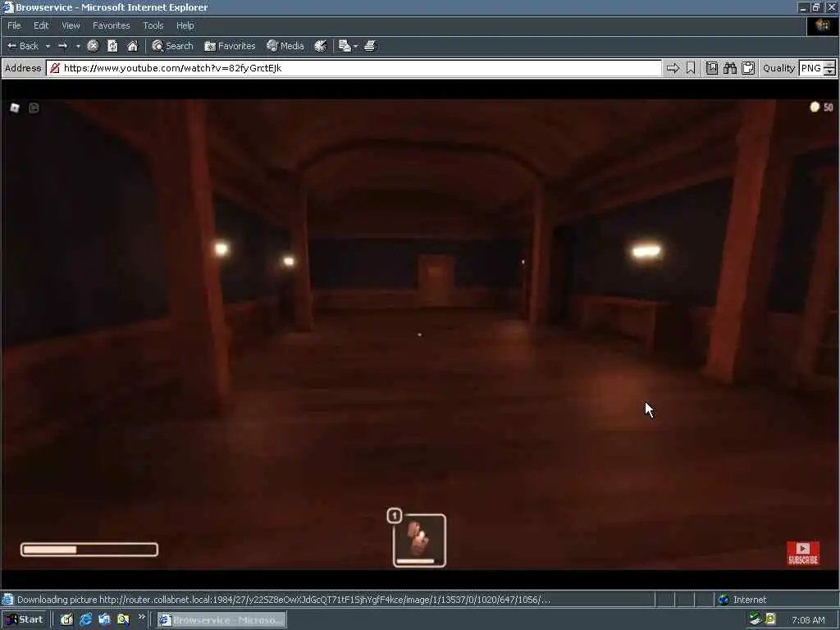Expand hidden Quick Launch icons chevron
Screen dimensions: 840x630
pyautogui.click(x=141, y=617)
